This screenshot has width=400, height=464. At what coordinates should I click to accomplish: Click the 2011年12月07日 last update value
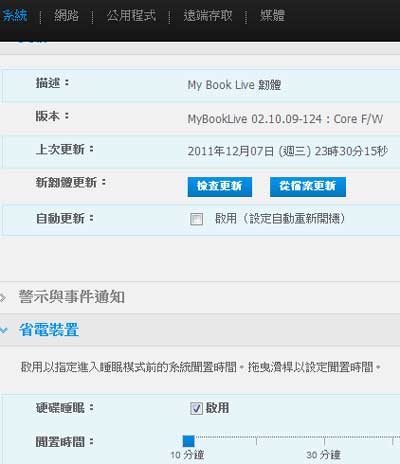[287, 151]
